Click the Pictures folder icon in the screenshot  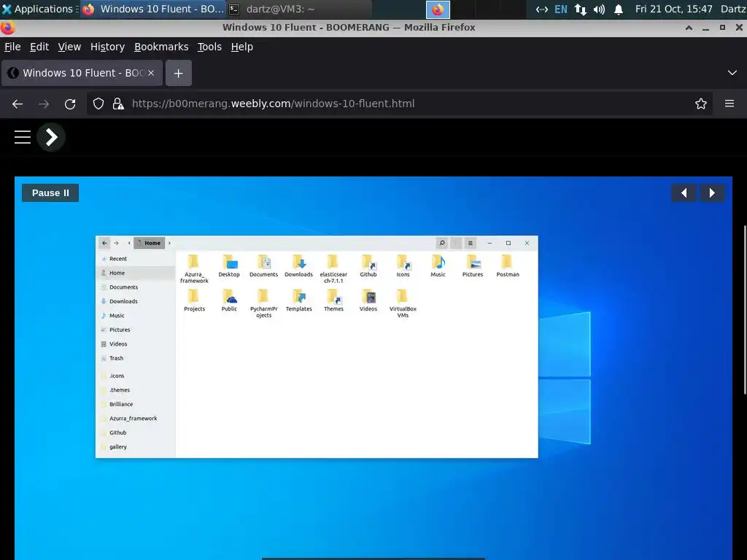tap(473, 266)
